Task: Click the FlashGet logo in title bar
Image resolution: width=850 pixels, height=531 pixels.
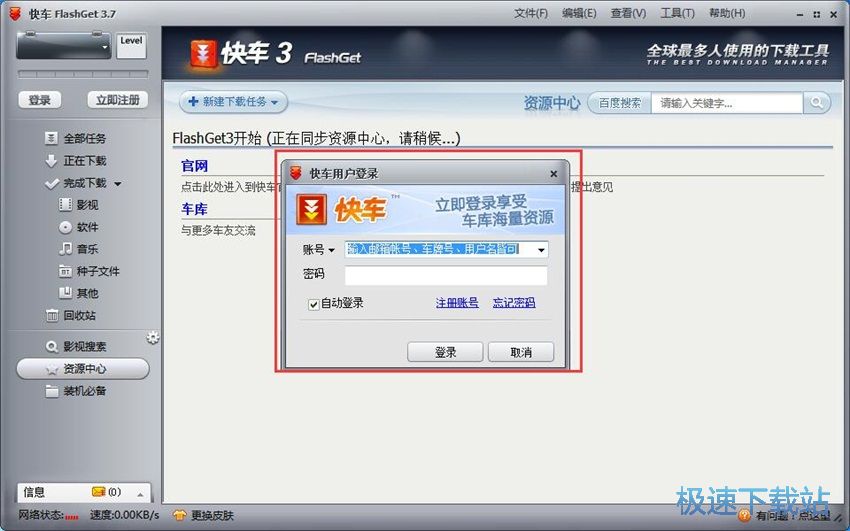Action: (15, 14)
